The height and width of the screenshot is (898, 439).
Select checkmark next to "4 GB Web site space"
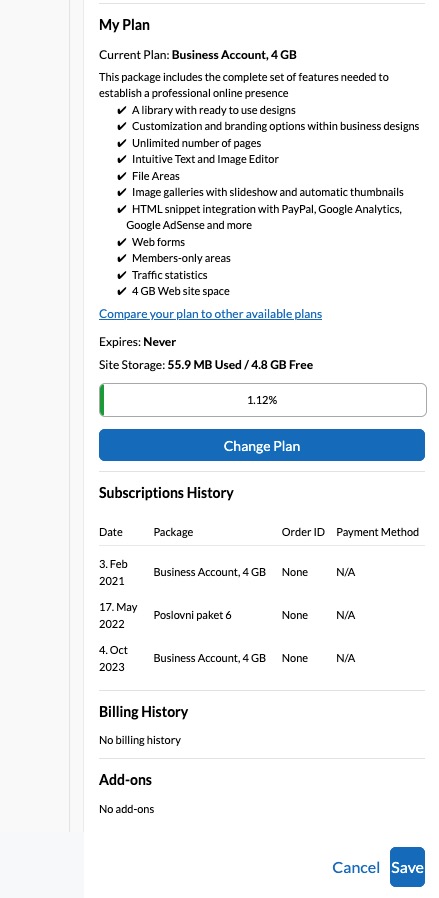tap(121, 291)
